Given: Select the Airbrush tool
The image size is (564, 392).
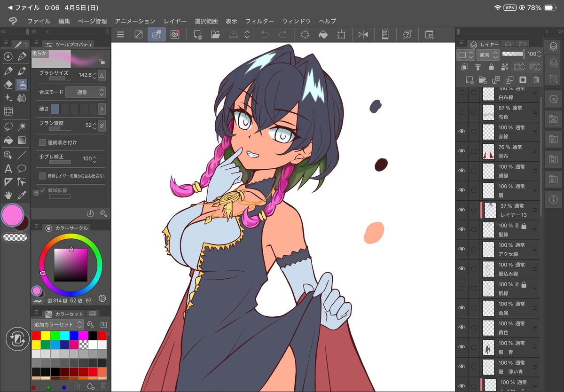Looking at the screenshot, I should 22,84.
